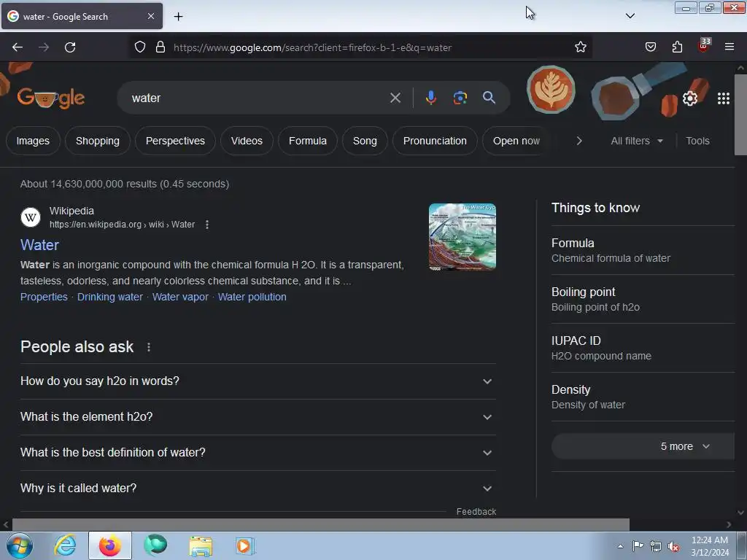Open the Extensions puzzle icon
747x560 pixels.
(677, 47)
